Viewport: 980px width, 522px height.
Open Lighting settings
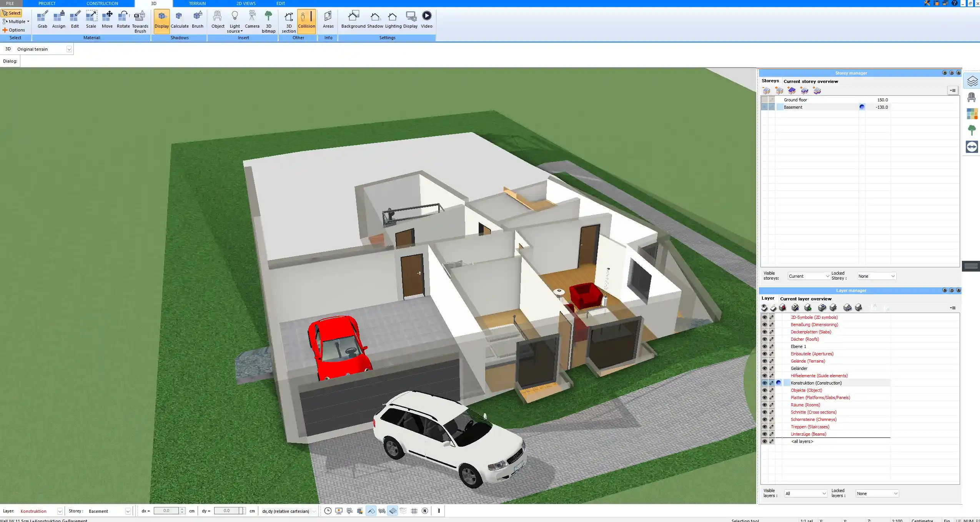(393, 20)
